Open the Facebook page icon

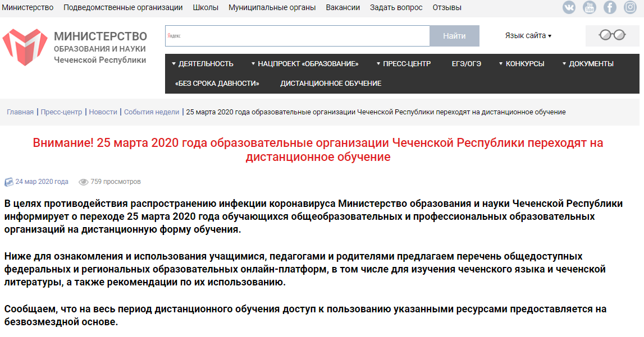(x=610, y=7)
